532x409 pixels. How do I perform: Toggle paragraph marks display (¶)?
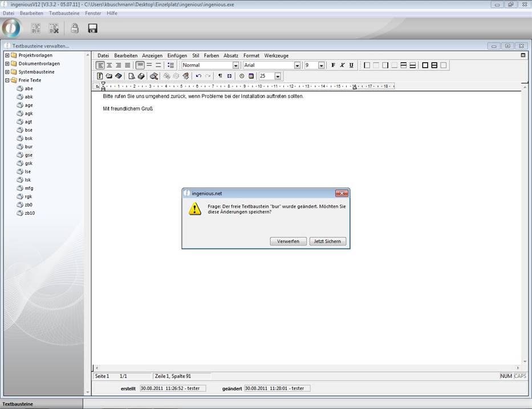[220, 76]
